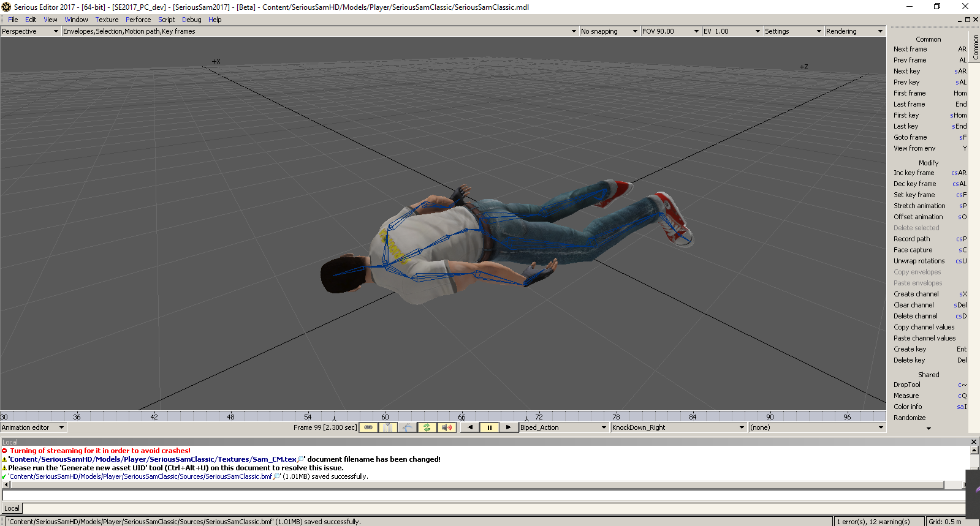Open the Settings dropdown
Viewport: 980px width, 526px height.
point(793,31)
